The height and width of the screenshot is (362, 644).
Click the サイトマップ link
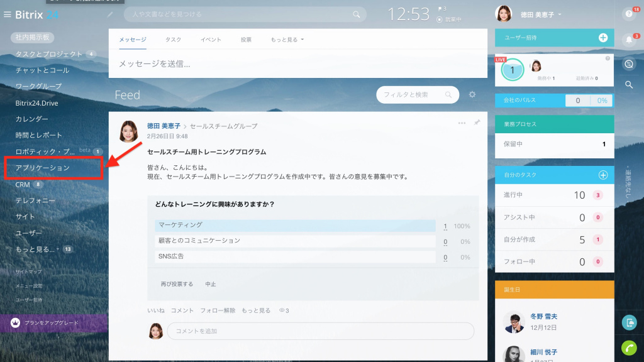click(x=29, y=271)
